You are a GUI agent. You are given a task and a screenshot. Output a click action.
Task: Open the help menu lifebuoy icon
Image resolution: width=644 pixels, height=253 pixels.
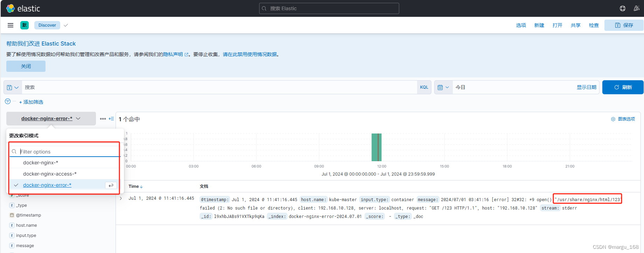623,8
